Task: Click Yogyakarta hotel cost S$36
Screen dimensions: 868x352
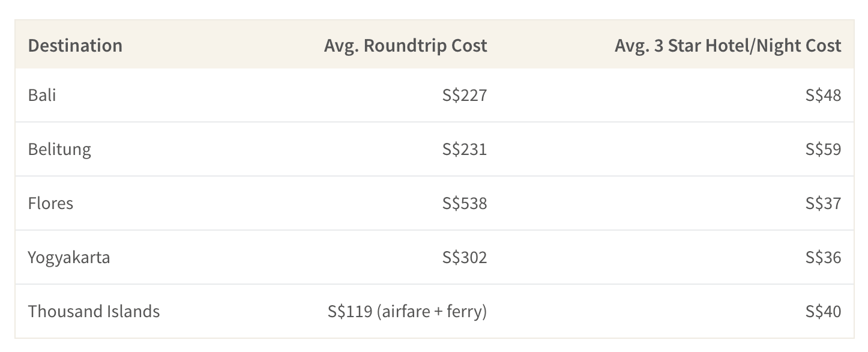Action: (x=824, y=257)
